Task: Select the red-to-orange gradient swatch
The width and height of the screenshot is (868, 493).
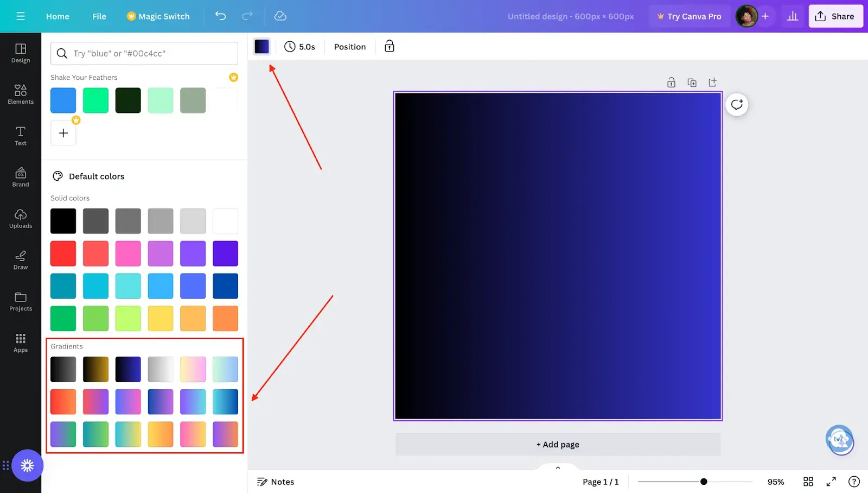Action: tap(63, 402)
